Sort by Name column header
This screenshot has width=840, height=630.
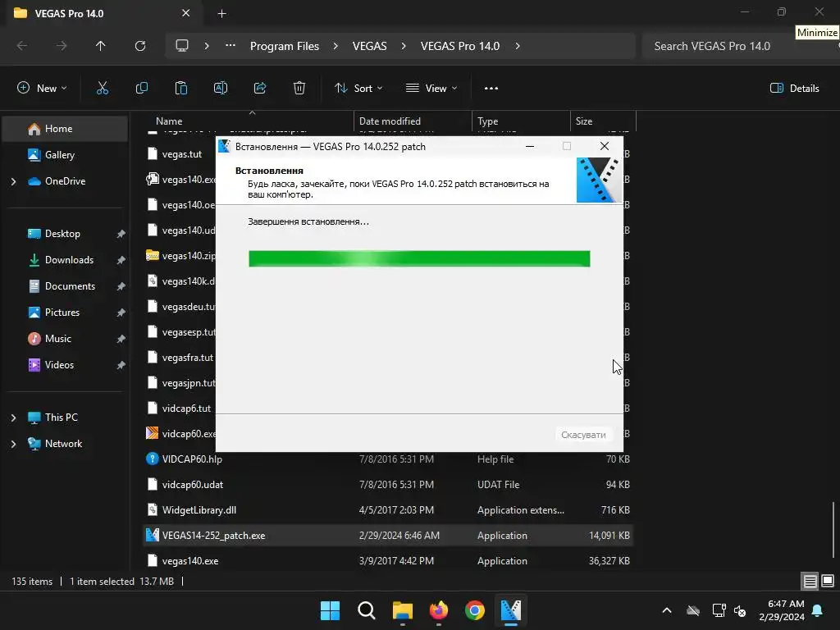point(169,121)
